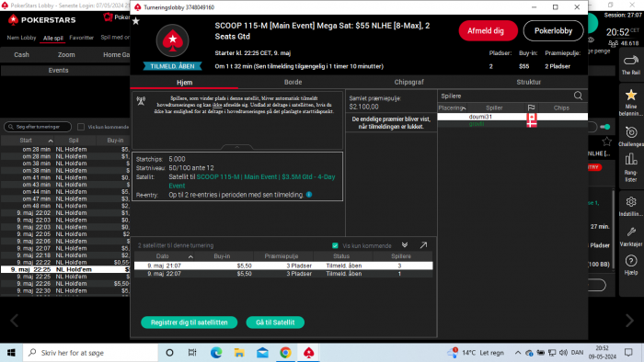Show hidden tray icons chevron

(517, 353)
